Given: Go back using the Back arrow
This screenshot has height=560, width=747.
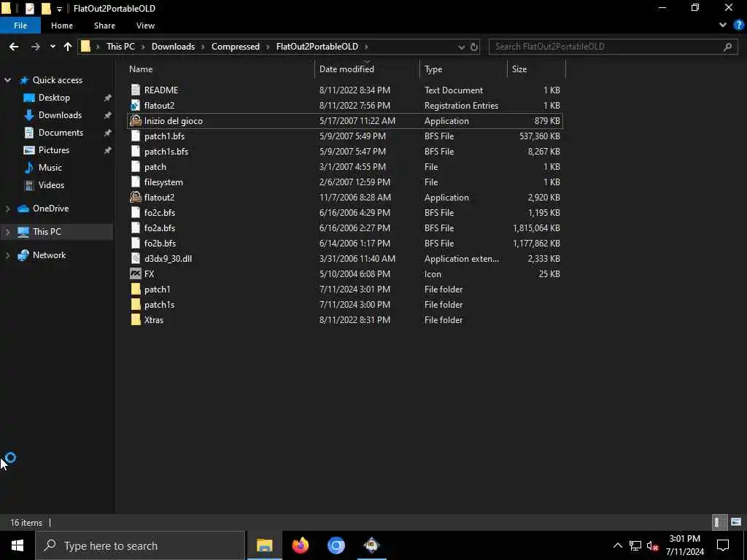Looking at the screenshot, I should [x=14, y=47].
